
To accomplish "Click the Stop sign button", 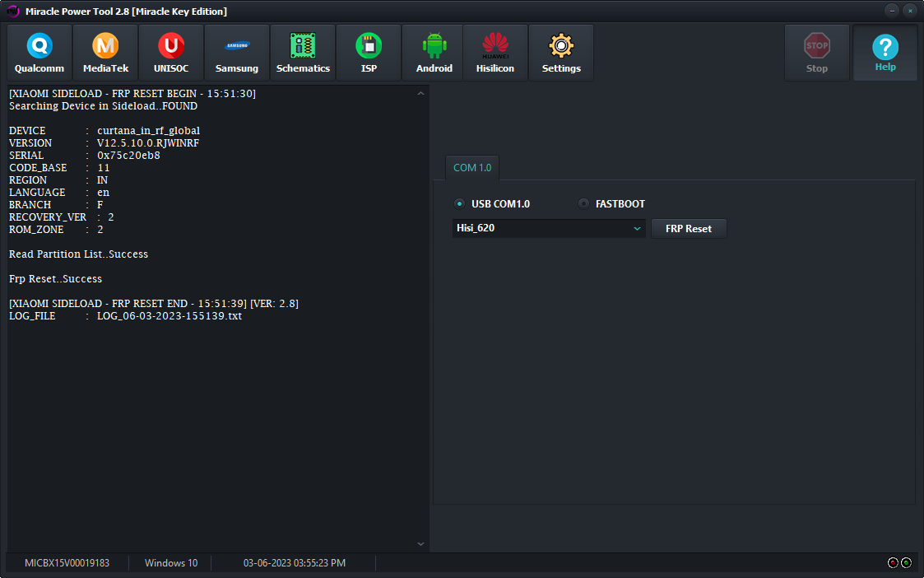I will point(817,53).
